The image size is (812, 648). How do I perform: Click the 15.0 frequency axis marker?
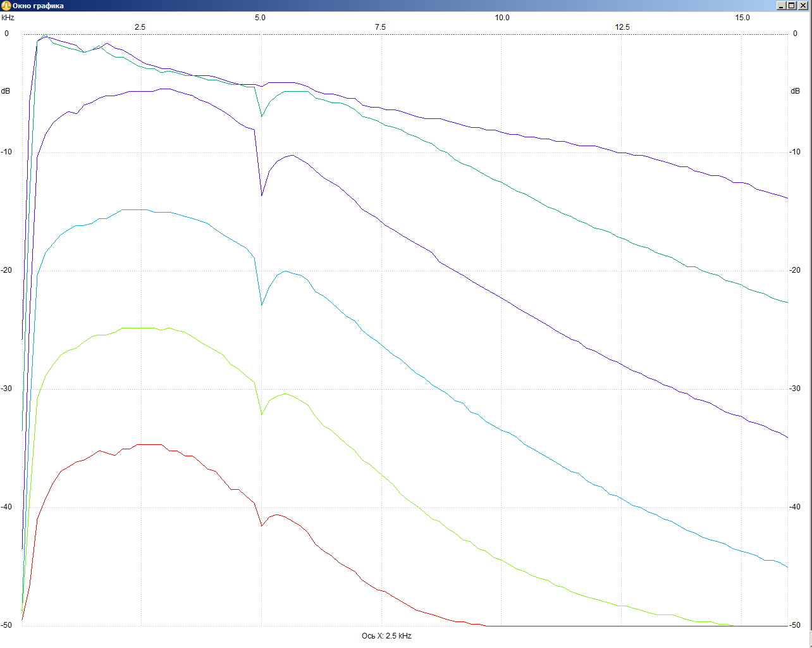tap(742, 18)
